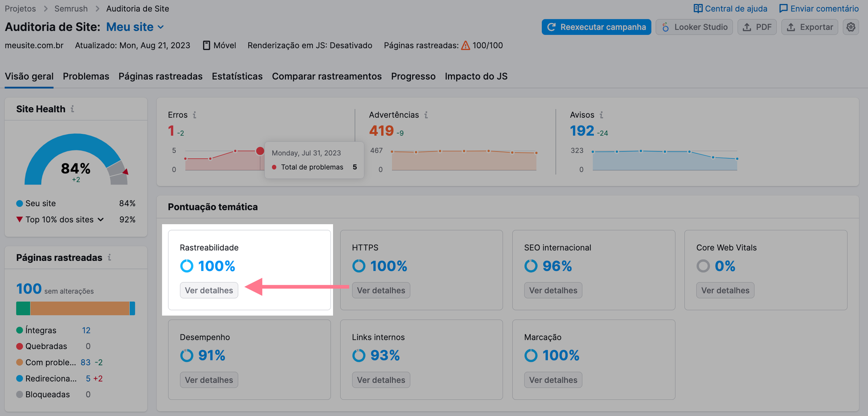This screenshot has width=868, height=416.
Task: Click the Enviar comentário chat icon
Action: pyautogui.click(x=783, y=9)
